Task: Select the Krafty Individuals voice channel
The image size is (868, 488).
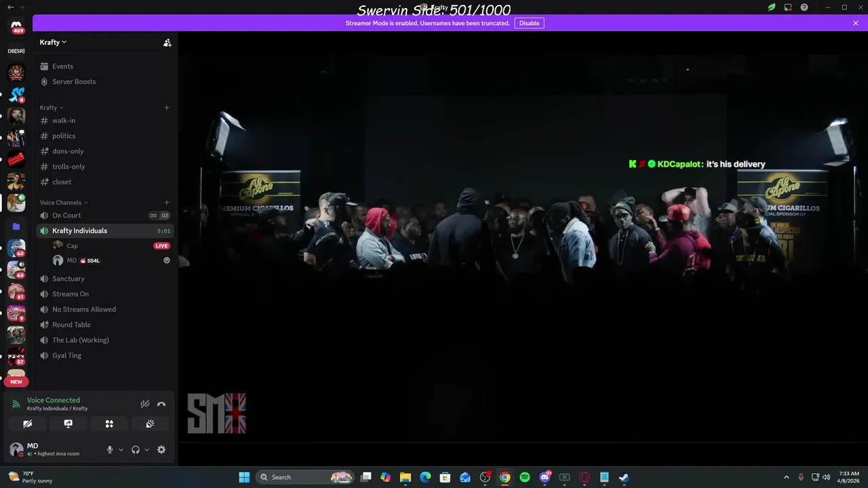Action: (x=105, y=230)
